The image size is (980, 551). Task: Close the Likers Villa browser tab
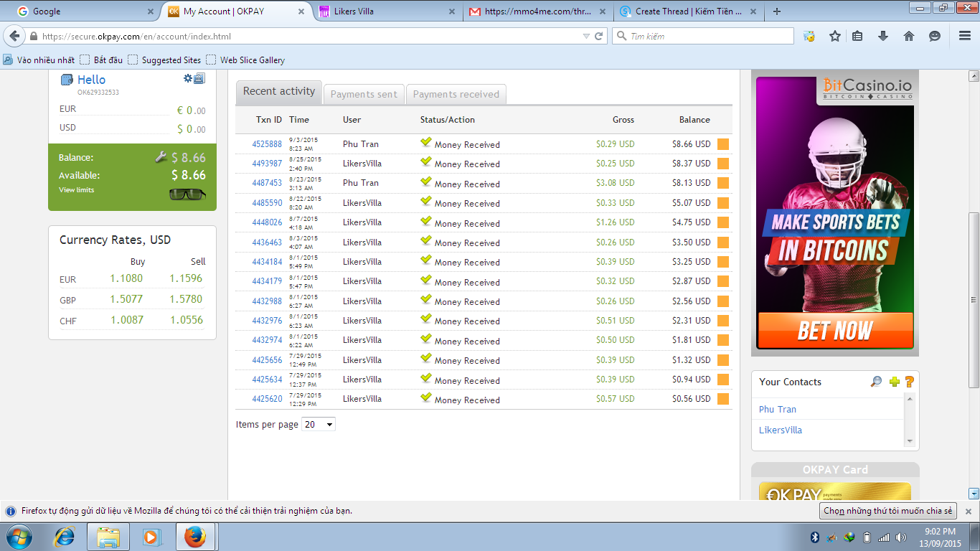pos(451,11)
